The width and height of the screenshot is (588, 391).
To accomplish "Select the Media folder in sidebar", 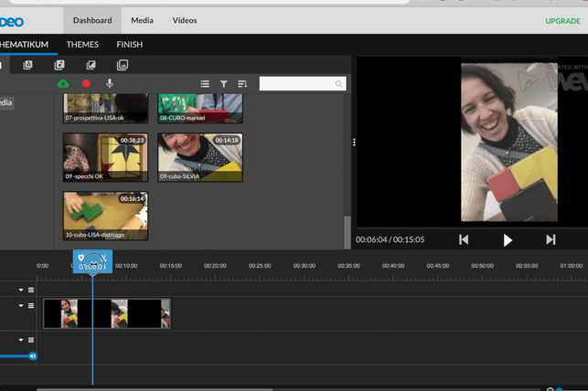I will (6, 102).
